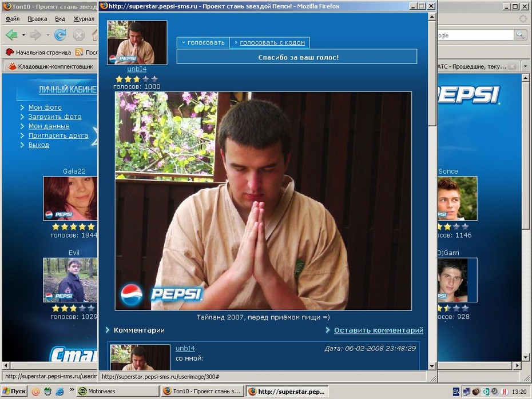This screenshot has width=532, height=399.
Task: Switch to the Топ10 taskbar button
Action: pyautogui.click(x=203, y=391)
